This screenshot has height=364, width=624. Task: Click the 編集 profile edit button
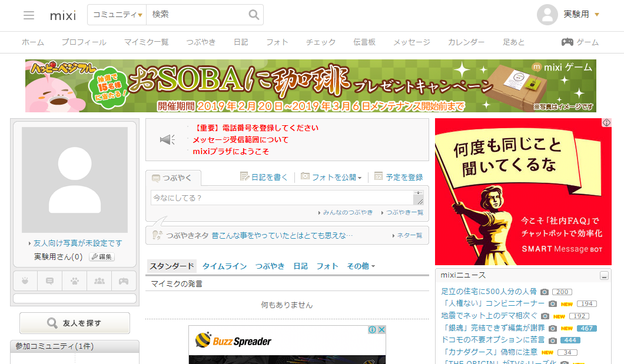(x=102, y=257)
